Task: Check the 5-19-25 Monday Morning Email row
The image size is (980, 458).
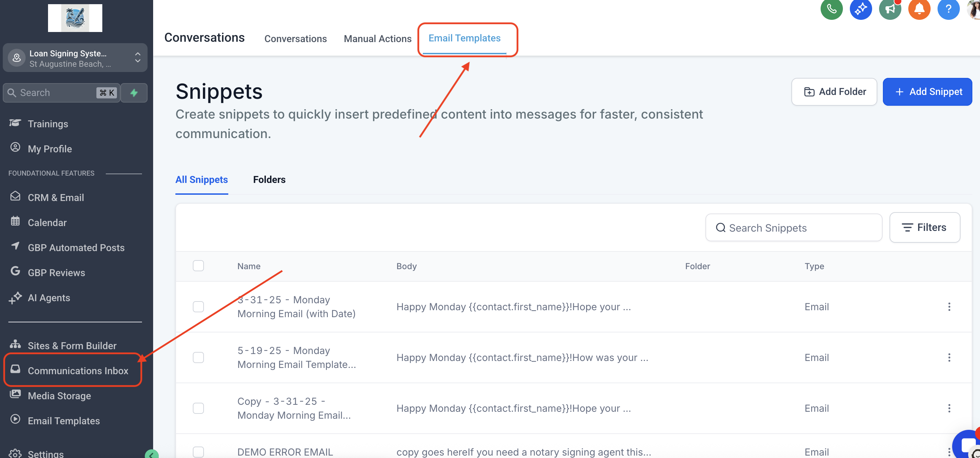Action: click(x=198, y=357)
